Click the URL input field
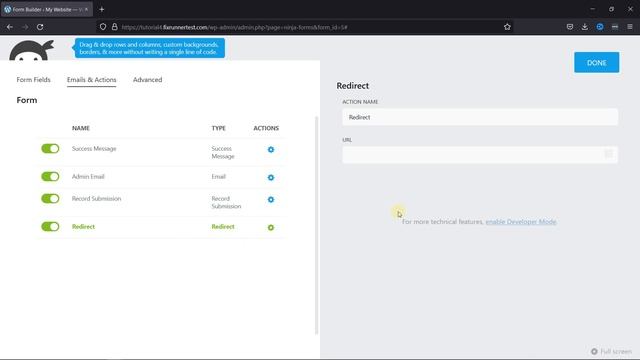The width and height of the screenshot is (640, 360). coord(480,154)
